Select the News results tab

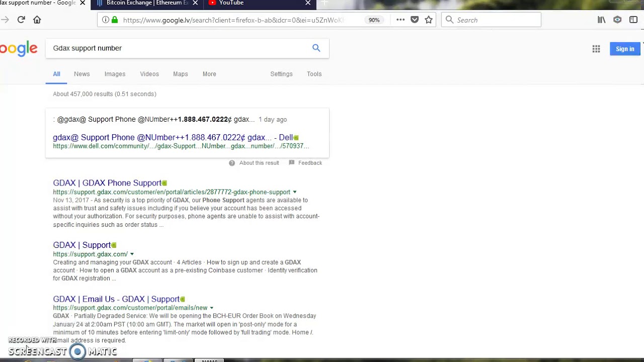tap(82, 74)
